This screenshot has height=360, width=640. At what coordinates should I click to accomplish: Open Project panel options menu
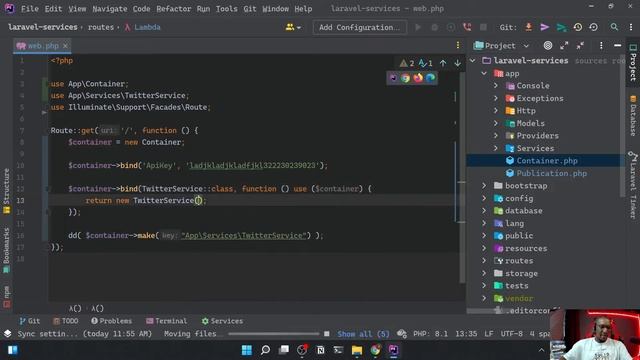(x=601, y=46)
